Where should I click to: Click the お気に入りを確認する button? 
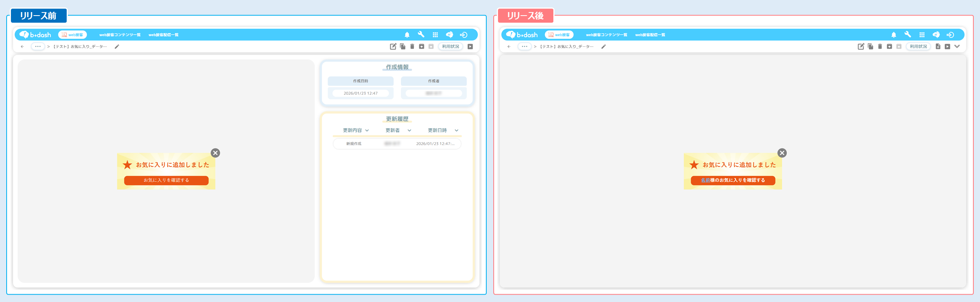click(x=166, y=180)
